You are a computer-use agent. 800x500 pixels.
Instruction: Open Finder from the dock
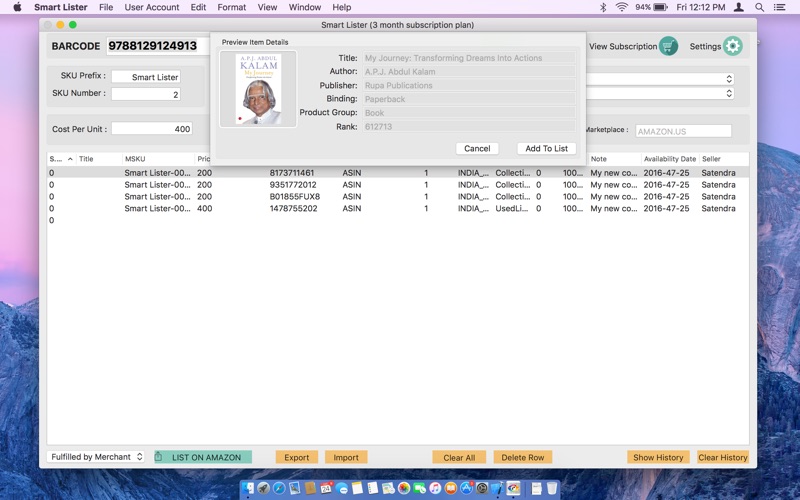coord(248,488)
